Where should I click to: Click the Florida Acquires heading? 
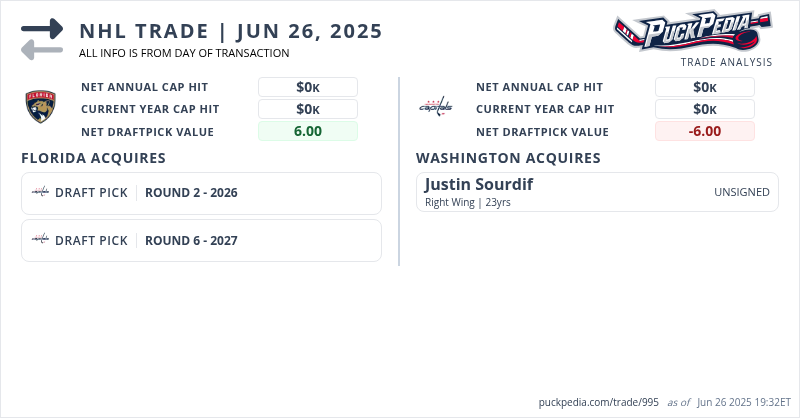pos(93,158)
